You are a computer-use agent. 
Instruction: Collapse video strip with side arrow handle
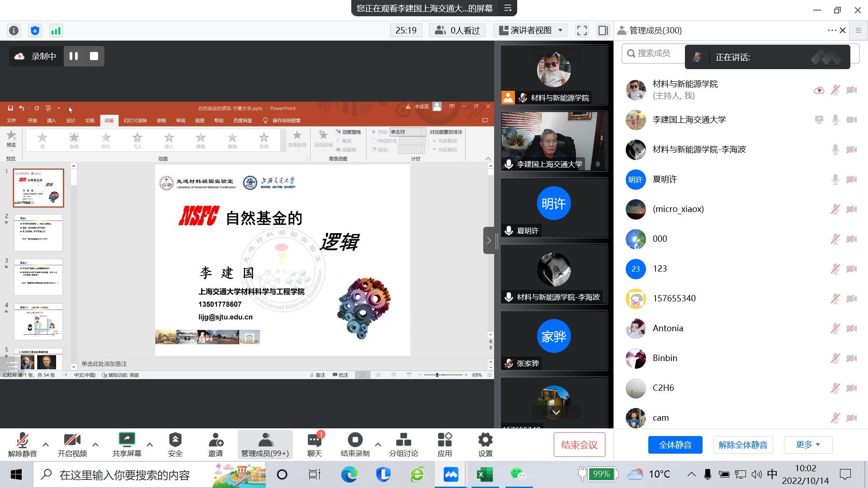(x=489, y=240)
